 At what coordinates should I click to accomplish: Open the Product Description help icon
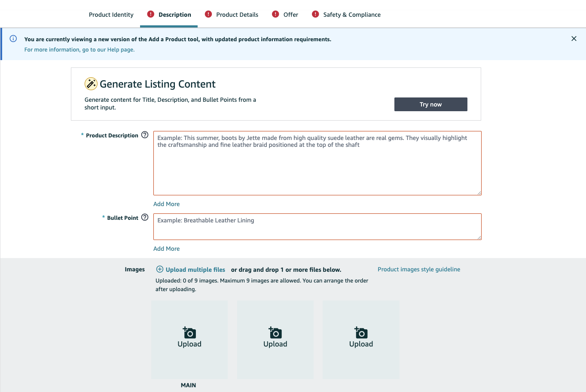(x=145, y=135)
